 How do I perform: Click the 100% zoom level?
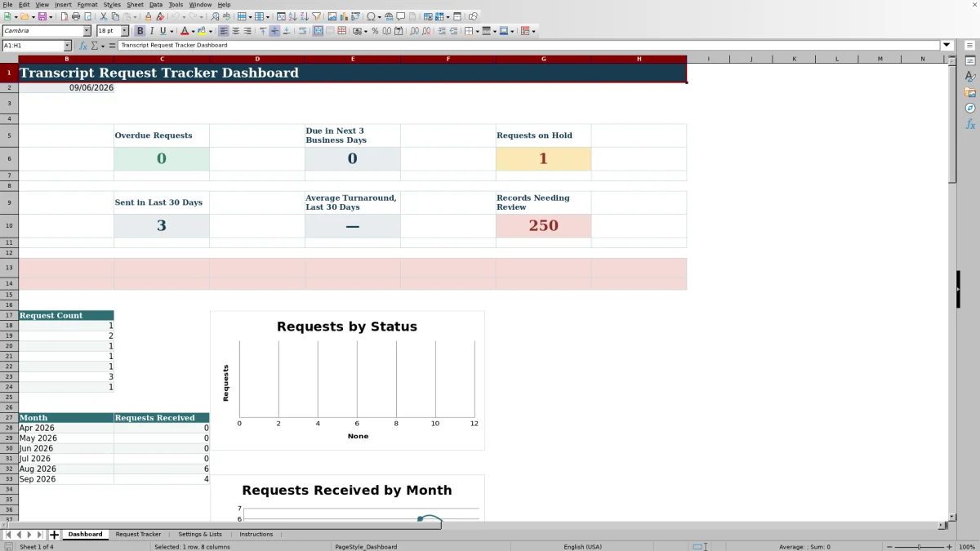(967, 547)
